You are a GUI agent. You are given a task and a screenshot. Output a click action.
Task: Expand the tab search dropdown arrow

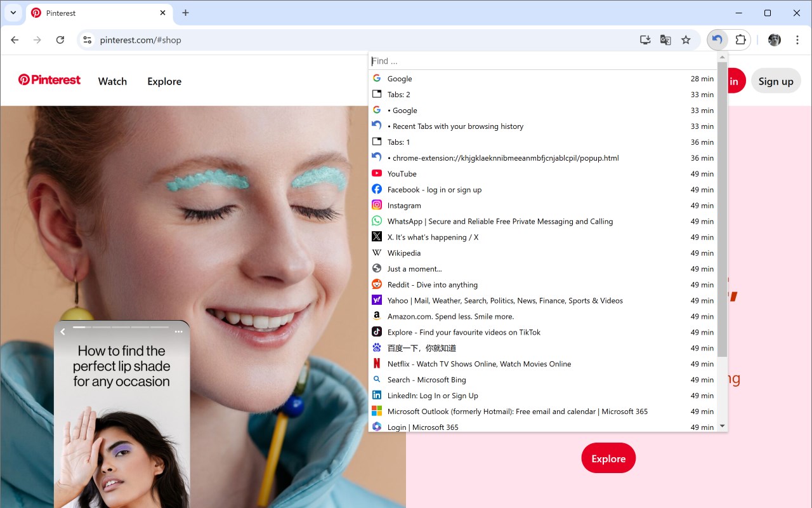13,13
